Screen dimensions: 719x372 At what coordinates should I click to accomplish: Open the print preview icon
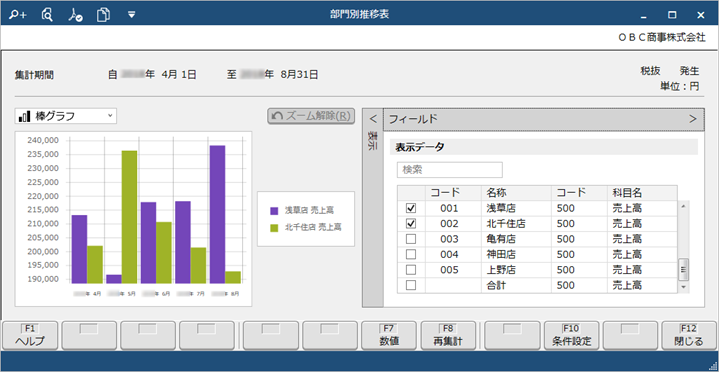coord(47,15)
